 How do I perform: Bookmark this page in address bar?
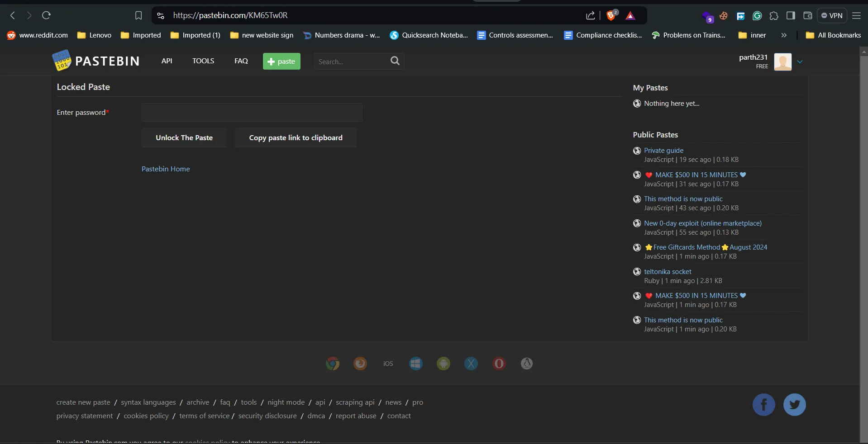[138, 16]
